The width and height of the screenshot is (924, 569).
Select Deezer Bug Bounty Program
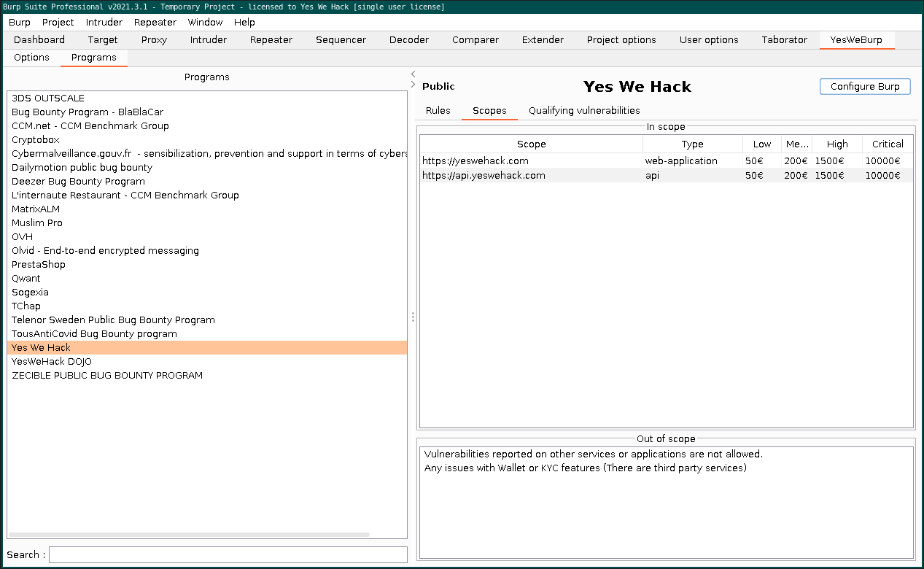click(207, 182)
